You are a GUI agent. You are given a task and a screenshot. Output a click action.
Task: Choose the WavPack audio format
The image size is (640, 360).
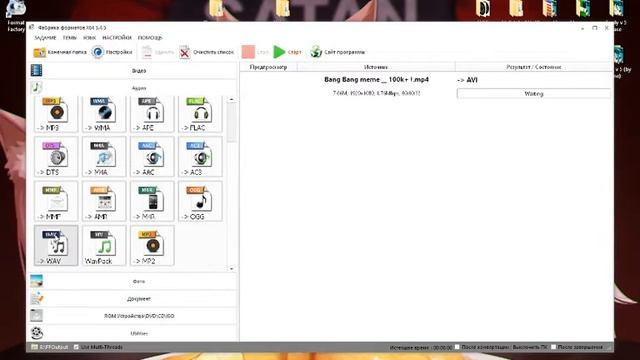tap(104, 246)
